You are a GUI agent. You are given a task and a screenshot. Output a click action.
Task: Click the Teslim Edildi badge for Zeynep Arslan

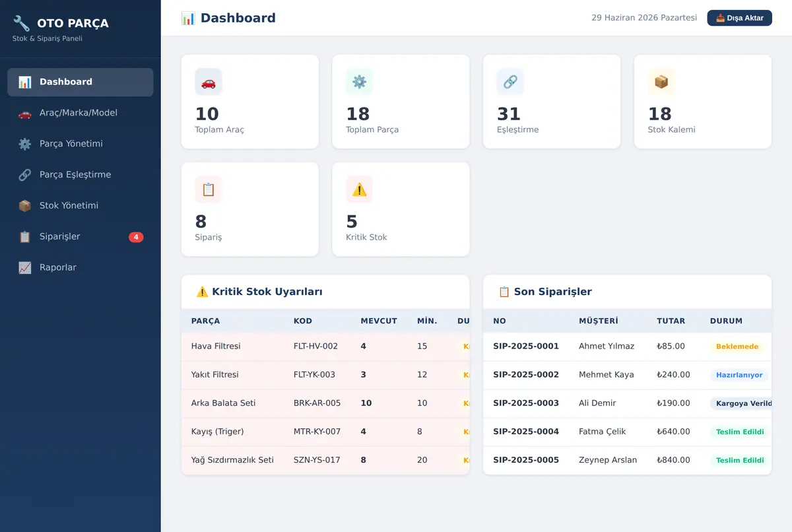740,461
